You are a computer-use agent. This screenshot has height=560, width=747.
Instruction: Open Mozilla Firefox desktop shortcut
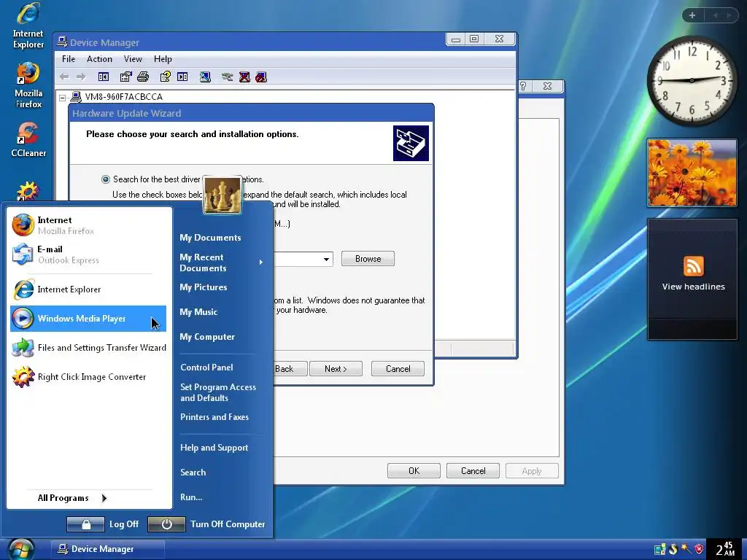[x=28, y=86]
